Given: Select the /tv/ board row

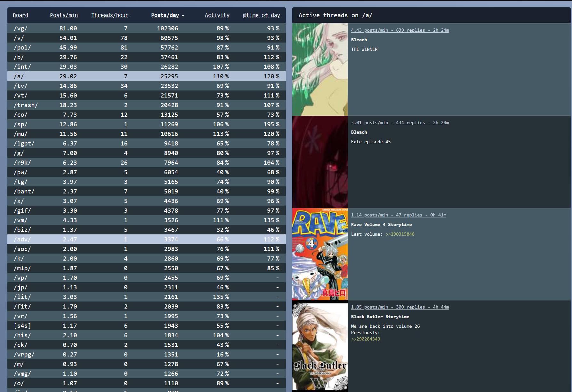Looking at the screenshot, I should pyautogui.click(x=147, y=86).
